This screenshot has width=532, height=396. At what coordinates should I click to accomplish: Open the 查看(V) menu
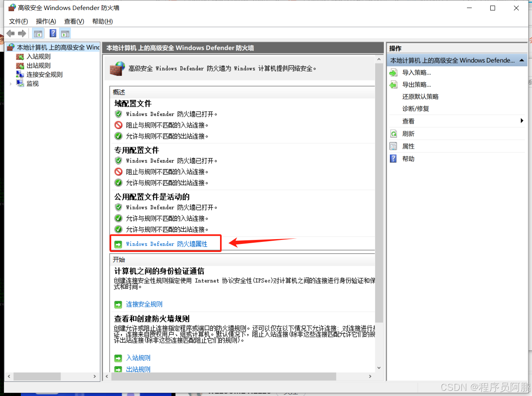(74, 21)
